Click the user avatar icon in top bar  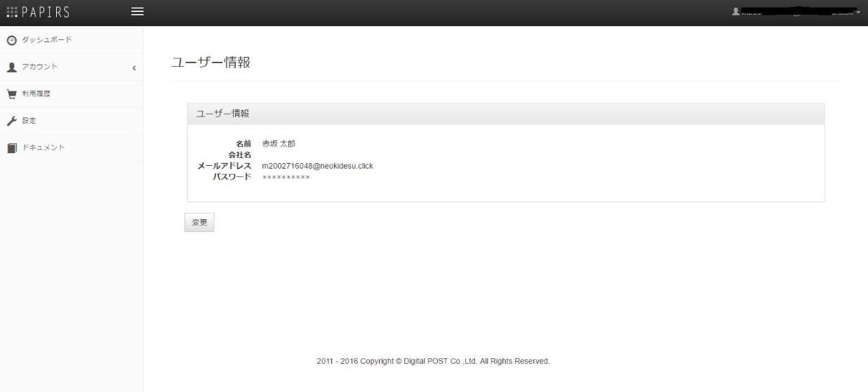tap(735, 12)
